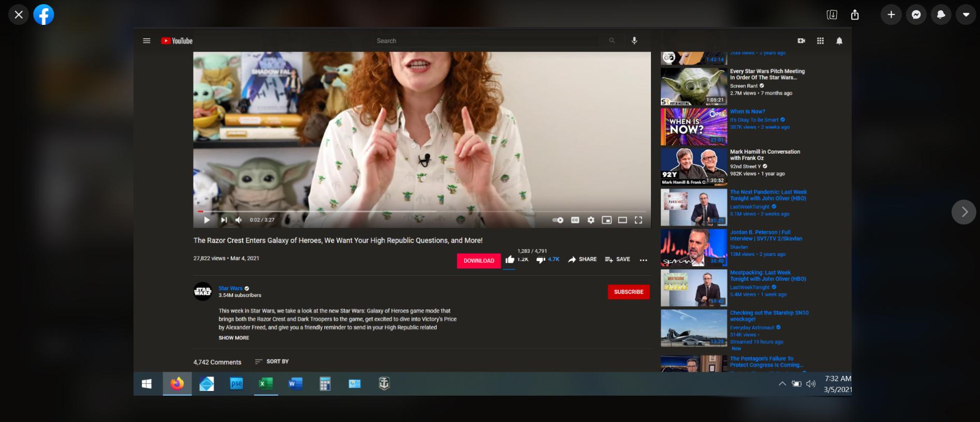Open Every Star Wars Pitch Meeting thumbnail
Screen dimensions: 980x422
[x=693, y=86]
